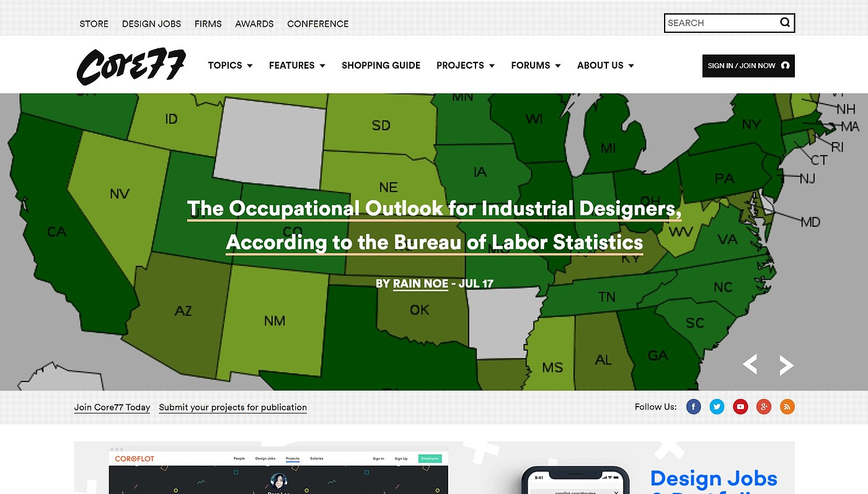Viewport: 868px width, 494px height.
Task: Go to Design Jobs in top bar
Action: point(151,24)
